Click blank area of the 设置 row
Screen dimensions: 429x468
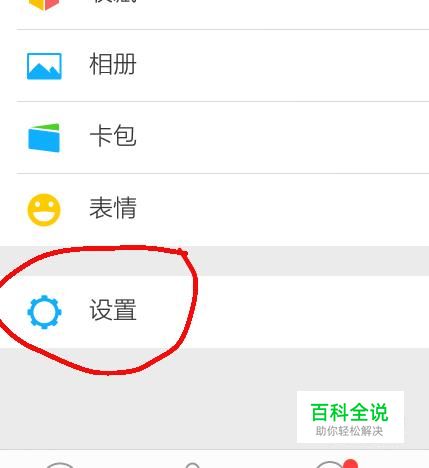click(x=300, y=312)
